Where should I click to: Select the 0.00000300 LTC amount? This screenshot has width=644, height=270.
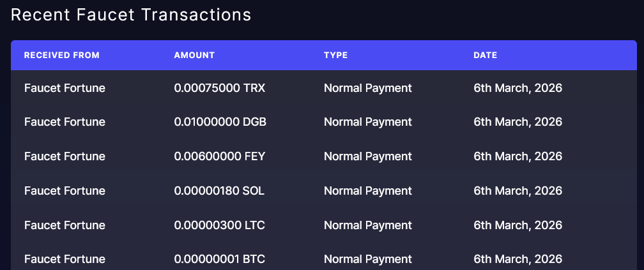pyautogui.click(x=219, y=225)
